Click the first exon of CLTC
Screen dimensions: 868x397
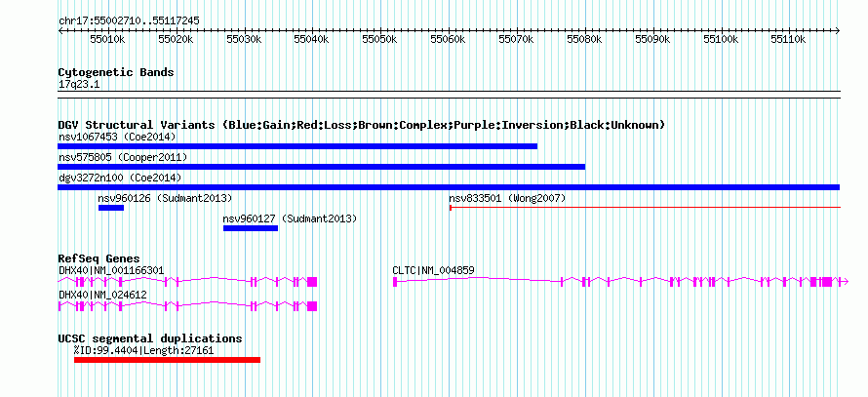395,281
